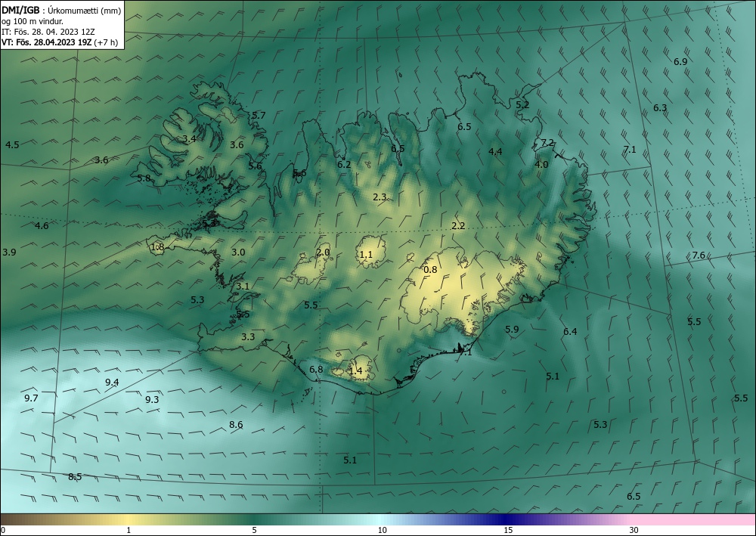The width and height of the screenshot is (756, 536).
Task: Select the 5.9 value label
Action: 512,329
